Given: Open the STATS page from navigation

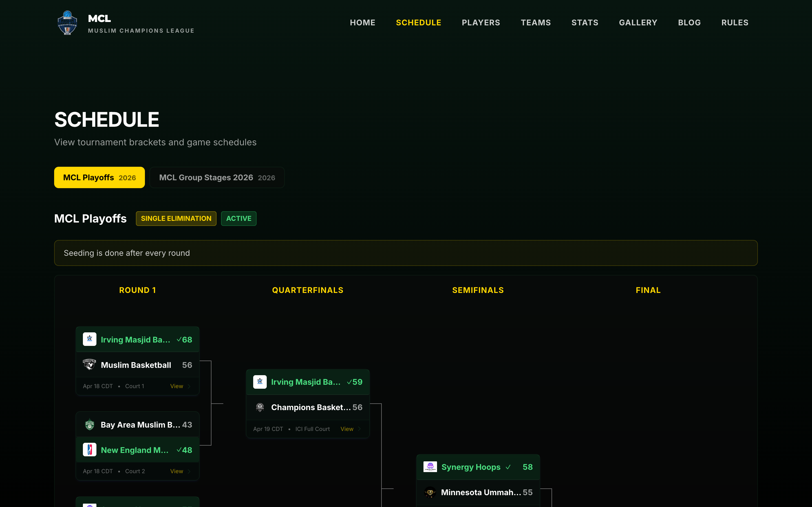Looking at the screenshot, I should pos(585,23).
